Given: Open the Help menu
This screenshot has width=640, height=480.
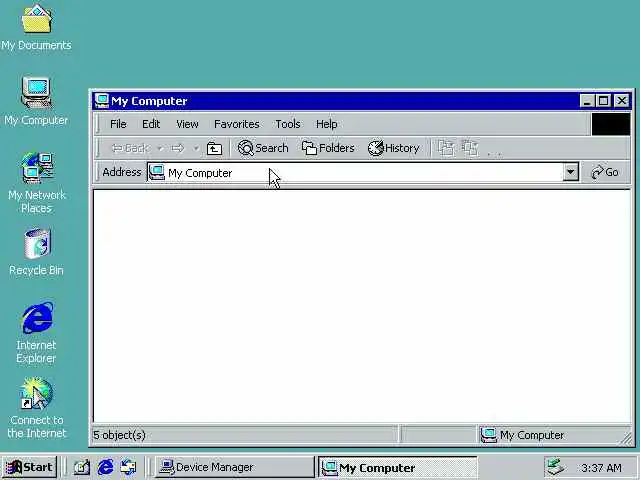Looking at the screenshot, I should [x=327, y=124].
